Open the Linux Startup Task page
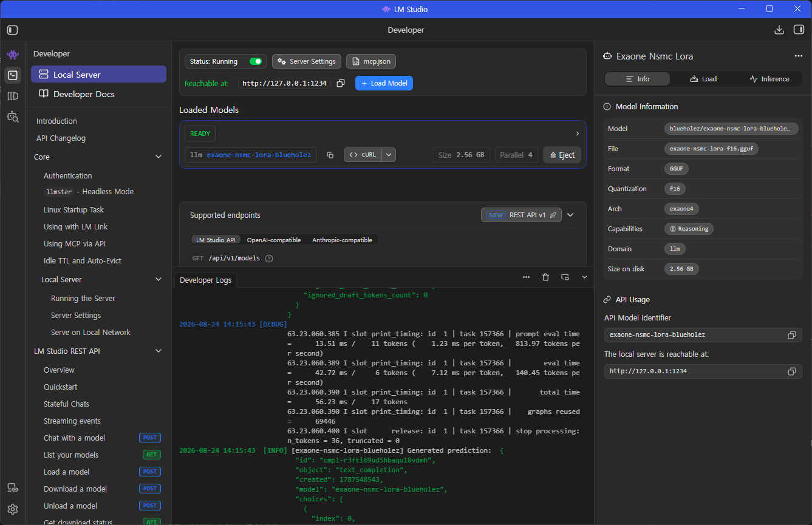This screenshot has height=525, width=812. tap(73, 209)
